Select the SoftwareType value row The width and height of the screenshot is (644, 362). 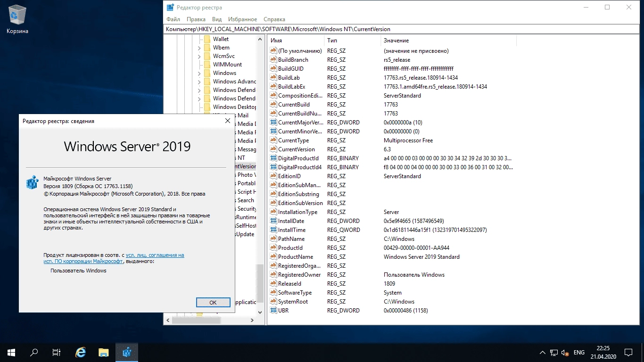[x=391, y=293]
